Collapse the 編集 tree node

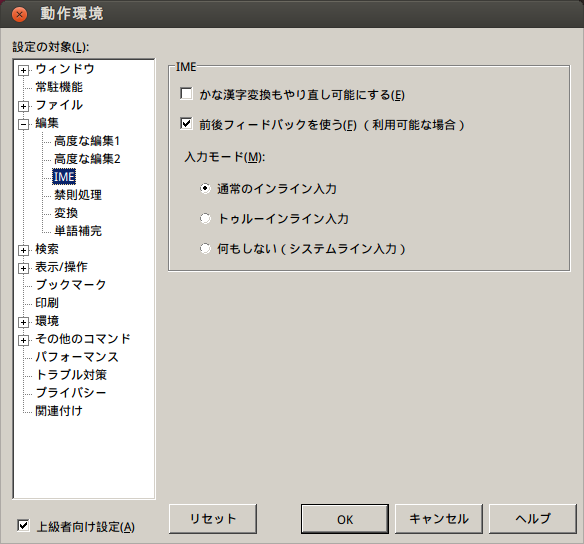click(23, 124)
